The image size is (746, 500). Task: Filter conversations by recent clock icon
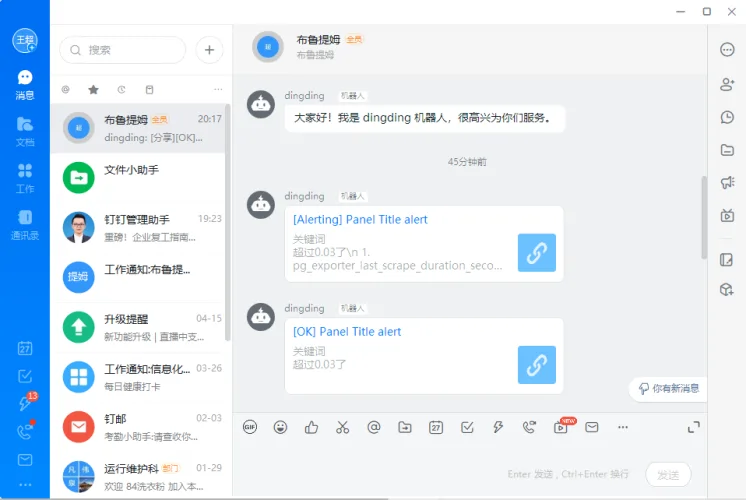click(x=121, y=89)
